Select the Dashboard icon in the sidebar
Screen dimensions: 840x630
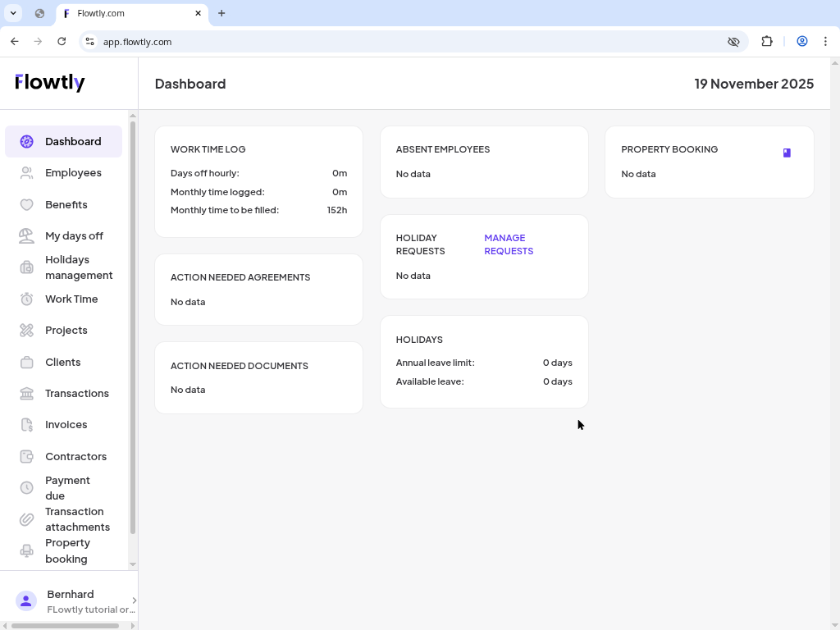[x=25, y=141]
